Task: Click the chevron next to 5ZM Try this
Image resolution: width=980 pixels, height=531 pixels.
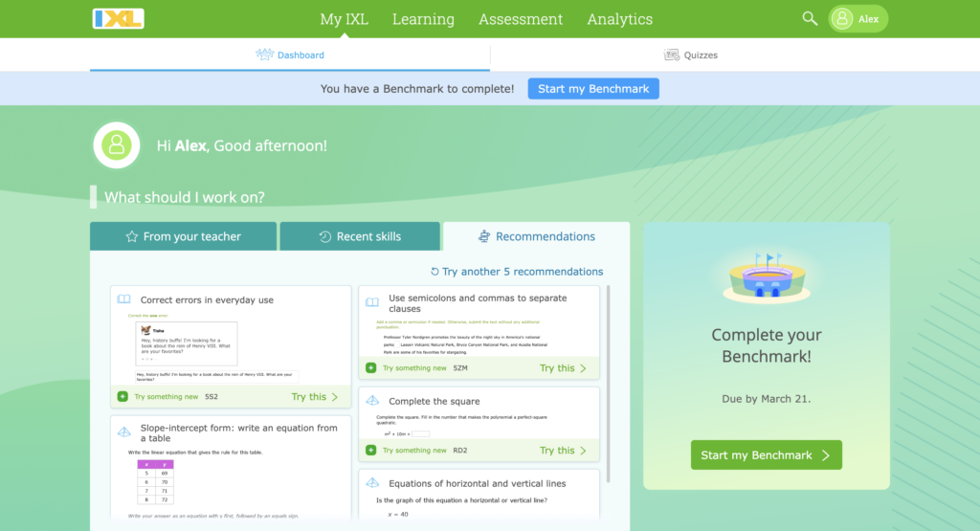Action: [583, 368]
